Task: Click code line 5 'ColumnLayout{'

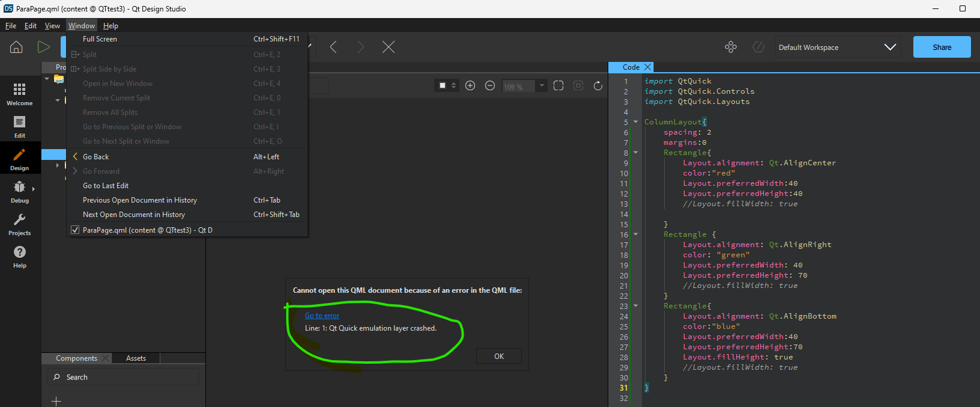Action: pyautogui.click(x=676, y=122)
